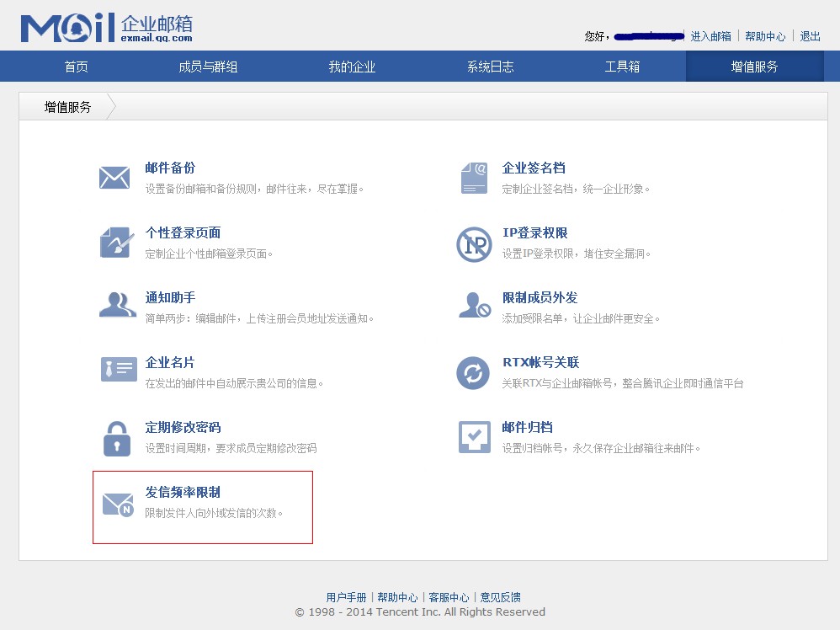The height and width of the screenshot is (630, 840).
Task: Click the 发信频率限制 envelope icon
Action: click(117, 504)
